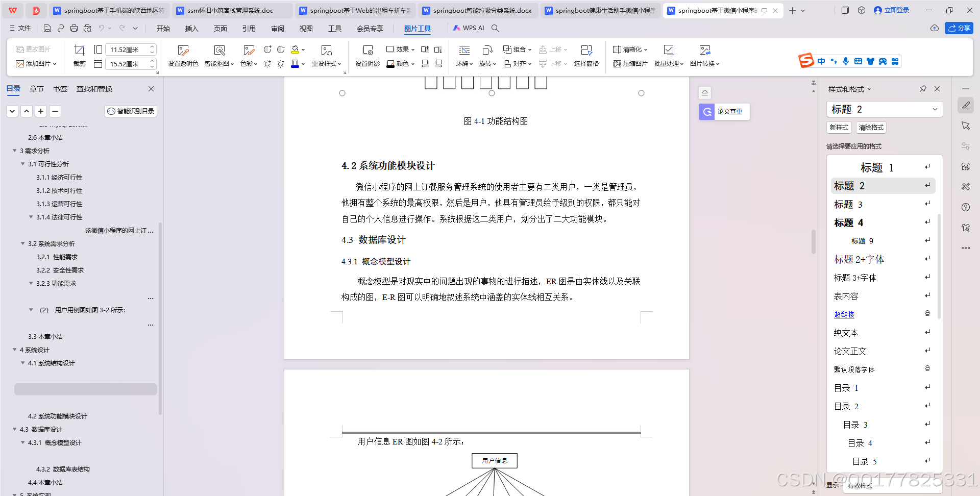Open the 智能识别目录 feature in navigation pane
The height and width of the screenshot is (496, 980).
pos(130,111)
